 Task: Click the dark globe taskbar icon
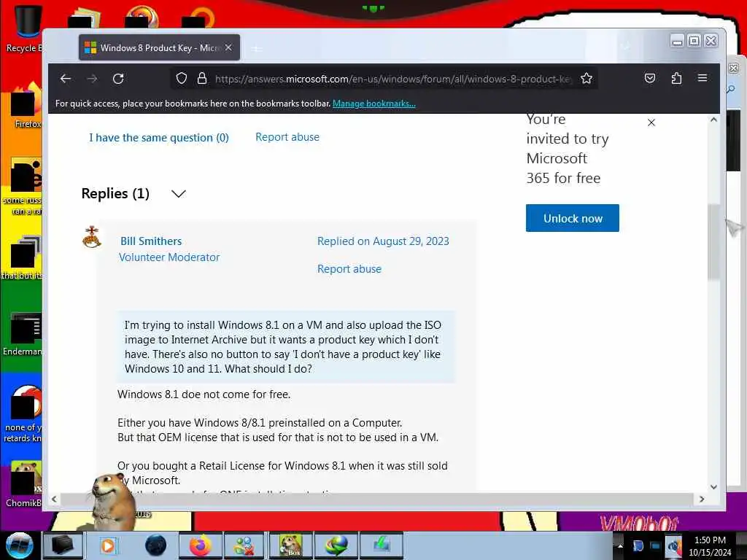click(x=156, y=545)
